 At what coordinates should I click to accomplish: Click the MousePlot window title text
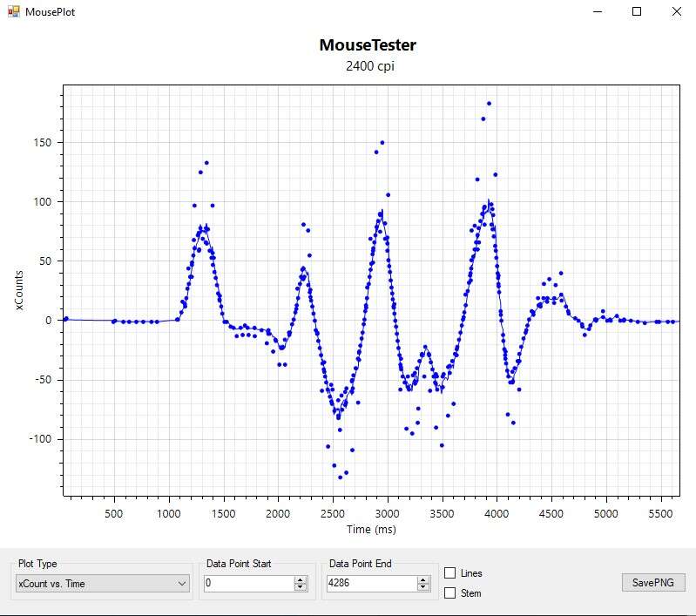pos(50,12)
